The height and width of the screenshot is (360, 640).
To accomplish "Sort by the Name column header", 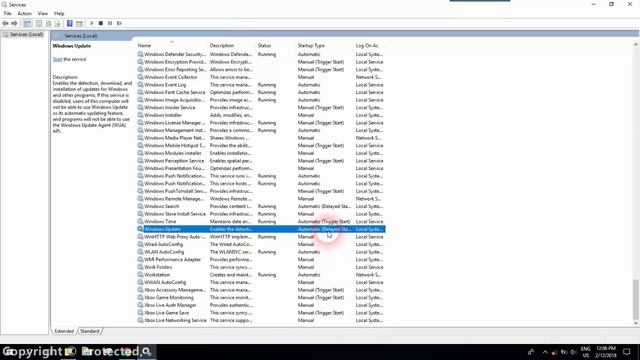I will [x=171, y=45].
